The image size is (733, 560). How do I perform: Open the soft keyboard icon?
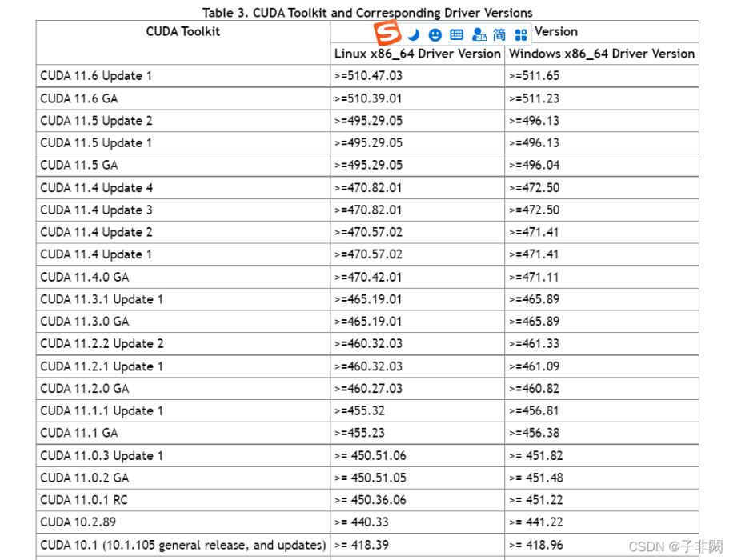(x=456, y=34)
